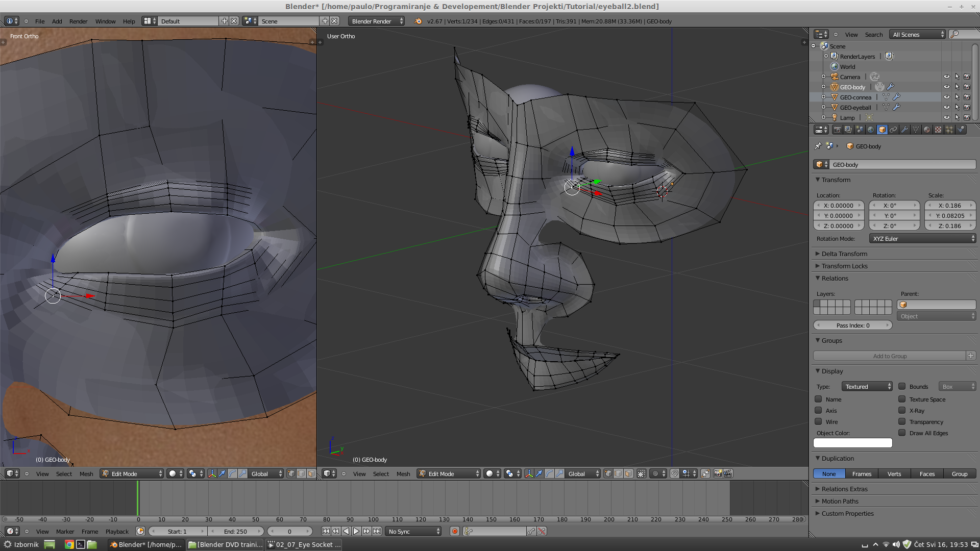Screen dimensions: 980x551
Task: Select Verts duplication option
Action: 894,473
